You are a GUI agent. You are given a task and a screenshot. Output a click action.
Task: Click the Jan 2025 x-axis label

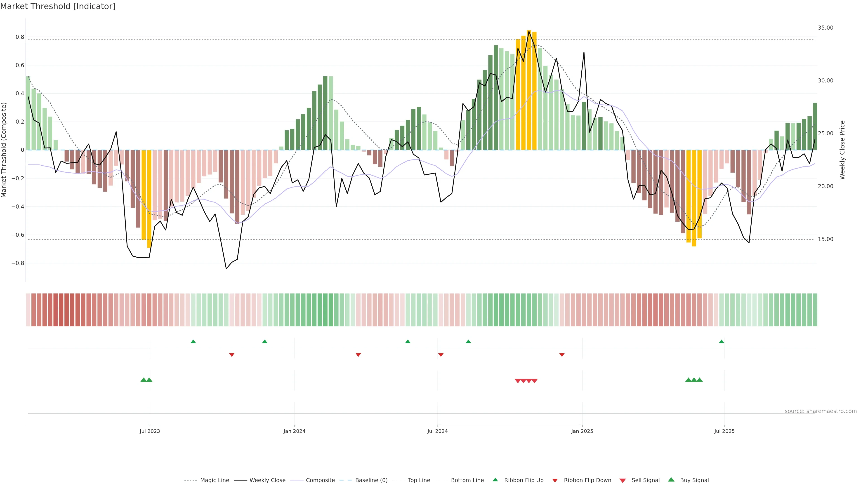click(582, 431)
